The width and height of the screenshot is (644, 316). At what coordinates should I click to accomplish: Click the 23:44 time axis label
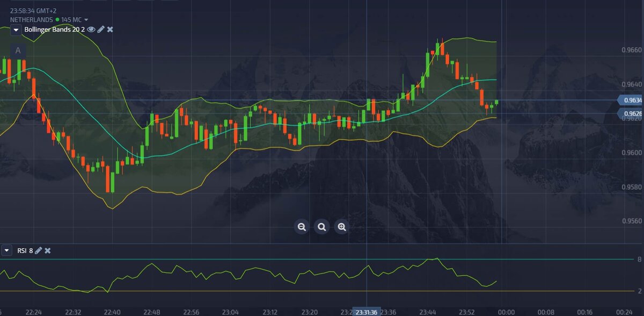tap(428, 312)
